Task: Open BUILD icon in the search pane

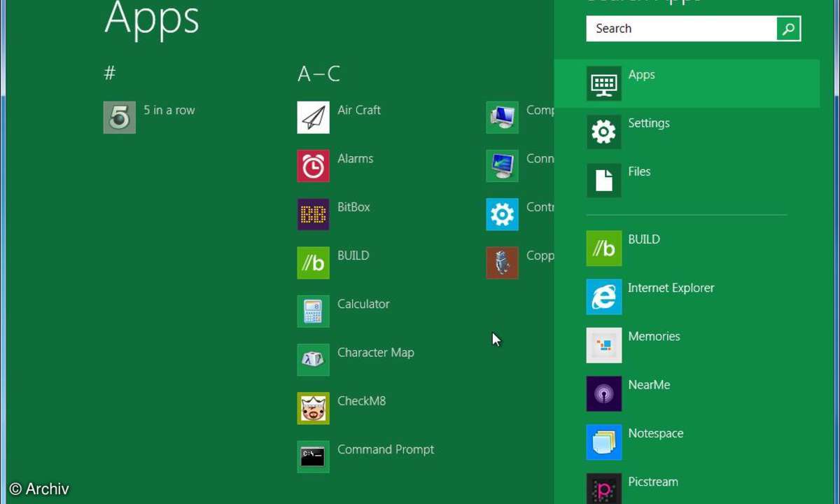Action: point(603,248)
